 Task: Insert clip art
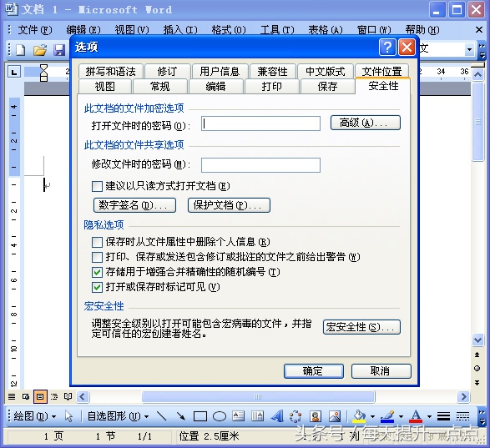(316, 416)
